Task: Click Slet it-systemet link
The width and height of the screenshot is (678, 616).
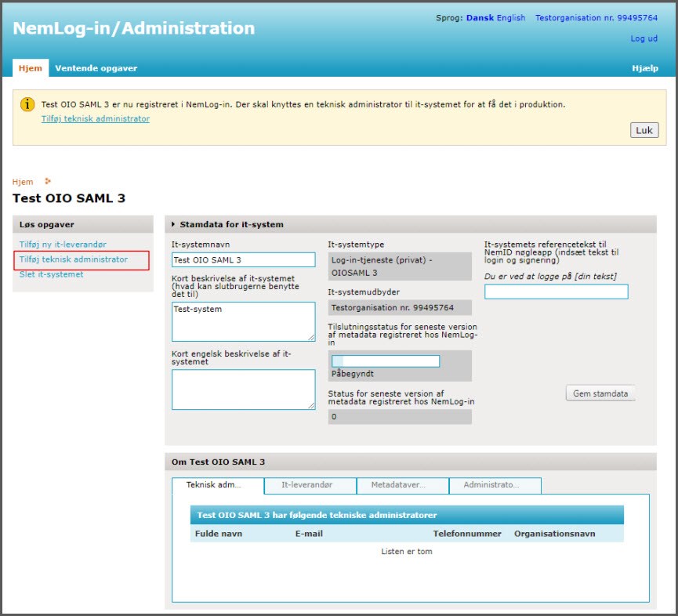Action: (51, 274)
